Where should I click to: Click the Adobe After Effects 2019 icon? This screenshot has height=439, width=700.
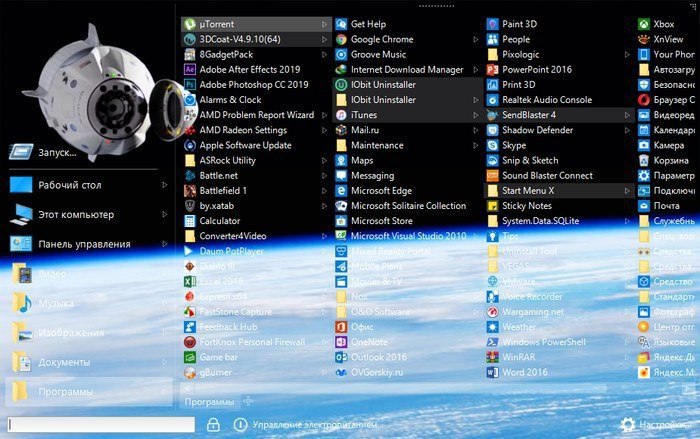[x=190, y=69]
